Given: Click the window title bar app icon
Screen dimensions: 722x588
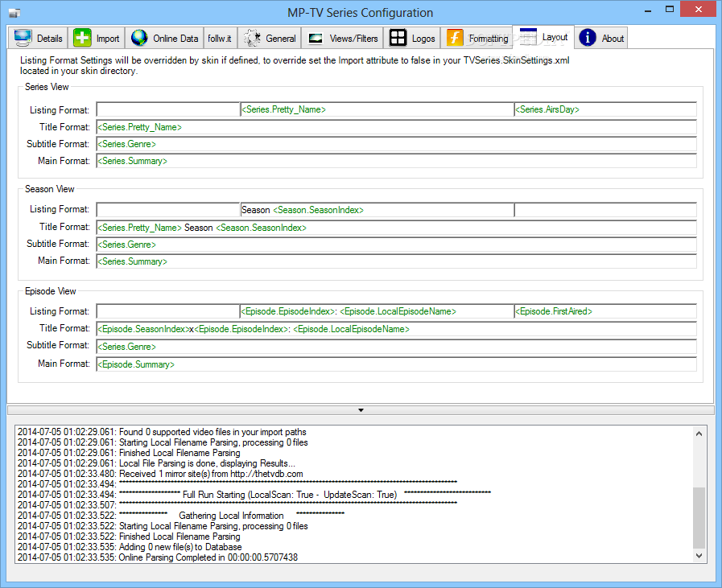Looking at the screenshot, I should 14,14.
